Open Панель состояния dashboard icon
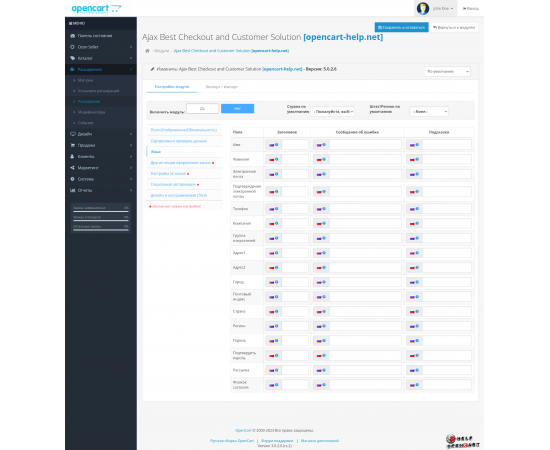This screenshot has height=450, width=550. click(x=73, y=36)
